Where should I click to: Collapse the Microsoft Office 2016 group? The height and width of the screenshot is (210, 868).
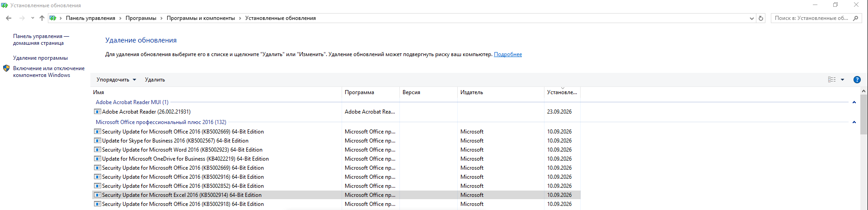coord(854,122)
